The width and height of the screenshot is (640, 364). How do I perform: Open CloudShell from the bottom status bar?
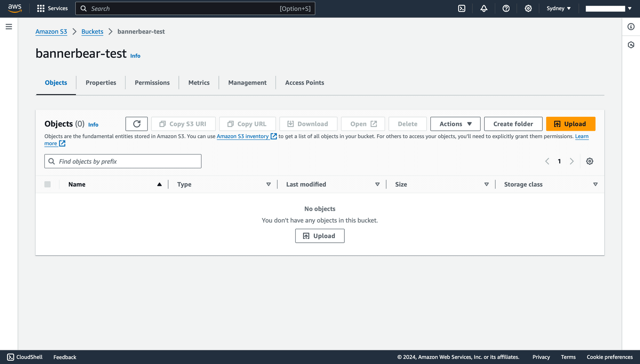point(24,357)
